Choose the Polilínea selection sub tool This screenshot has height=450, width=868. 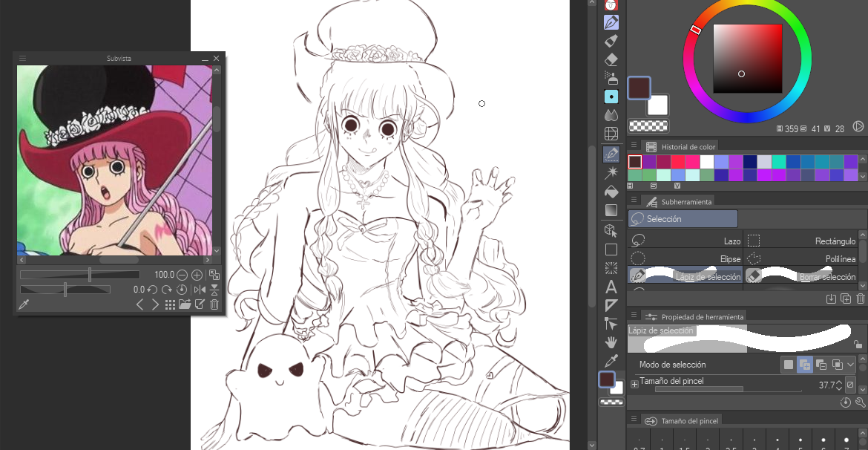coord(800,259)
